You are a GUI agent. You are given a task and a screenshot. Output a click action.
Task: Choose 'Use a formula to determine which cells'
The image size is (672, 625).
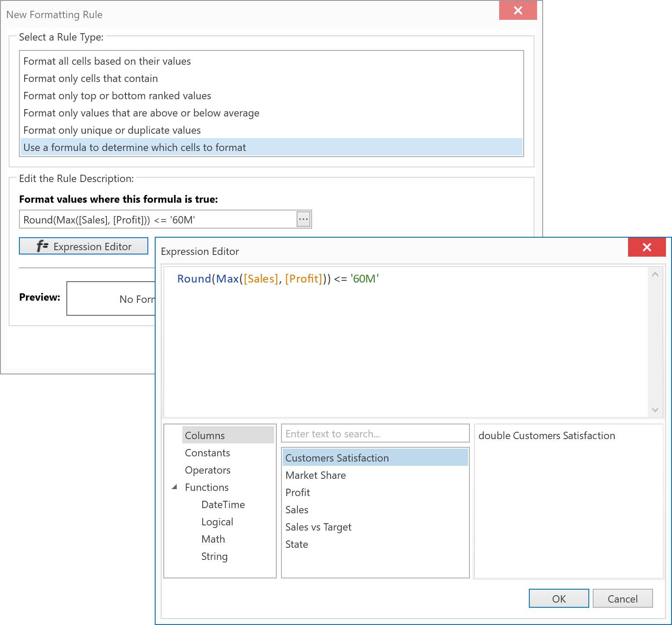click(271, 147)
